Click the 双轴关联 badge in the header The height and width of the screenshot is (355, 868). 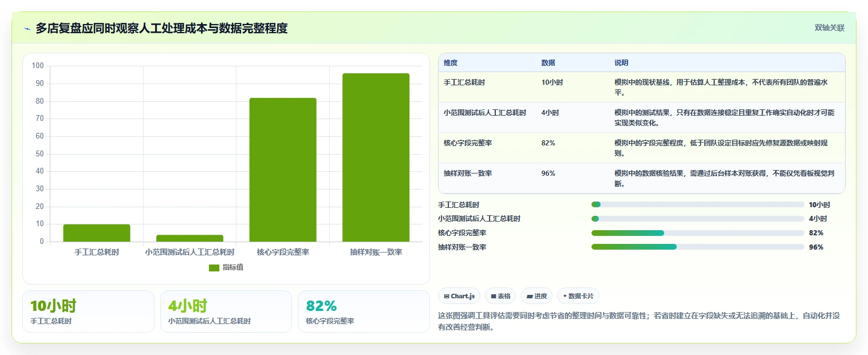(x=830, y=27)
